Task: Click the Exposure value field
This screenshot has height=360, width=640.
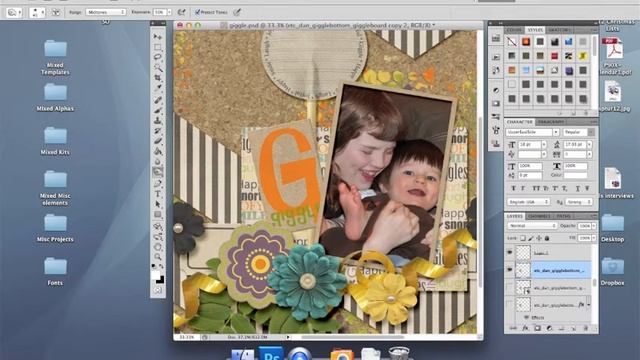Action: [x=159, y=12]
